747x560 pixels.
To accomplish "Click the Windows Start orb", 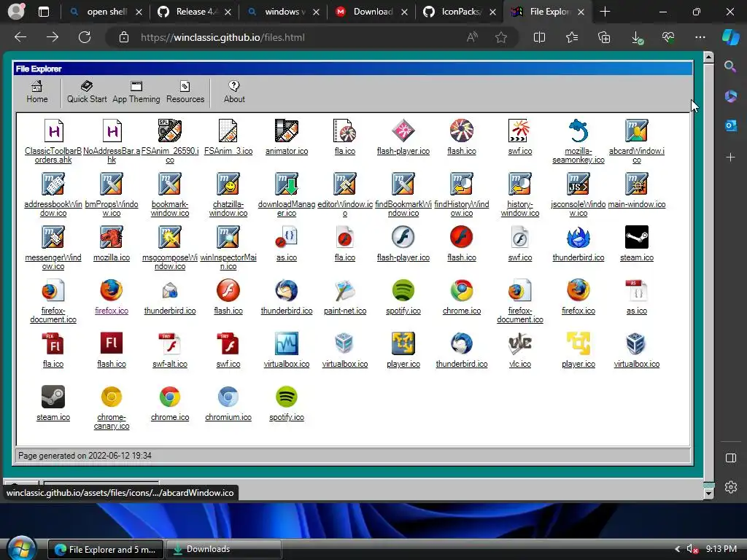I will click(21, 548).
